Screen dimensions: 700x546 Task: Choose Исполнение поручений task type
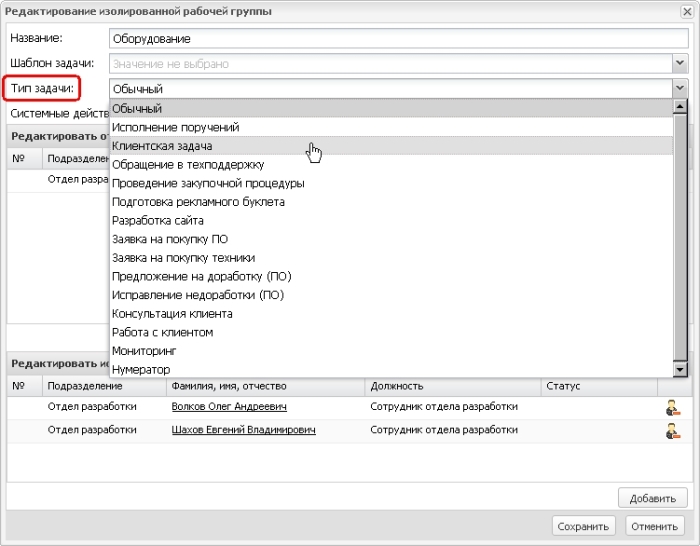(x=175, y=127)
